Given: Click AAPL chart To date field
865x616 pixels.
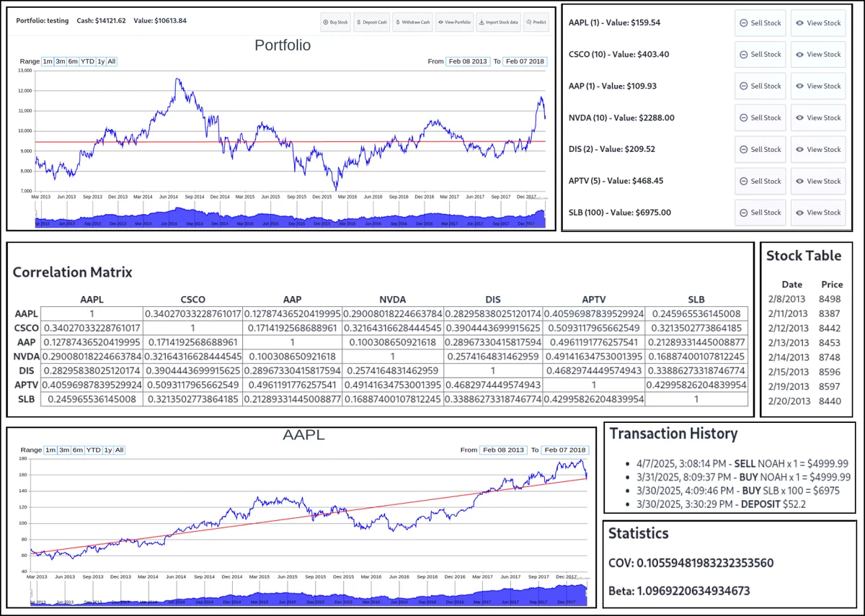Looking at the screenshot, I should click(566, 450).
